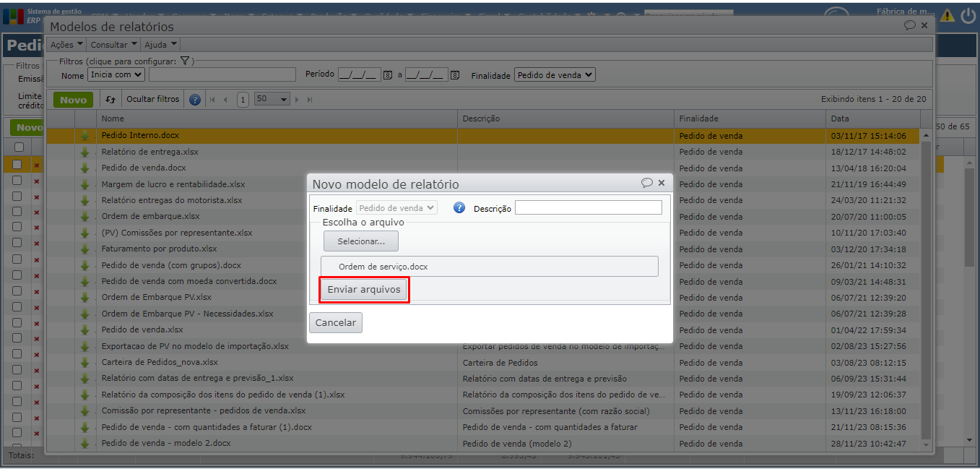The width and height of the screenshot is (980, 469).
Task: Sort list by Nome column header
Action: click(x=277, y=119)
